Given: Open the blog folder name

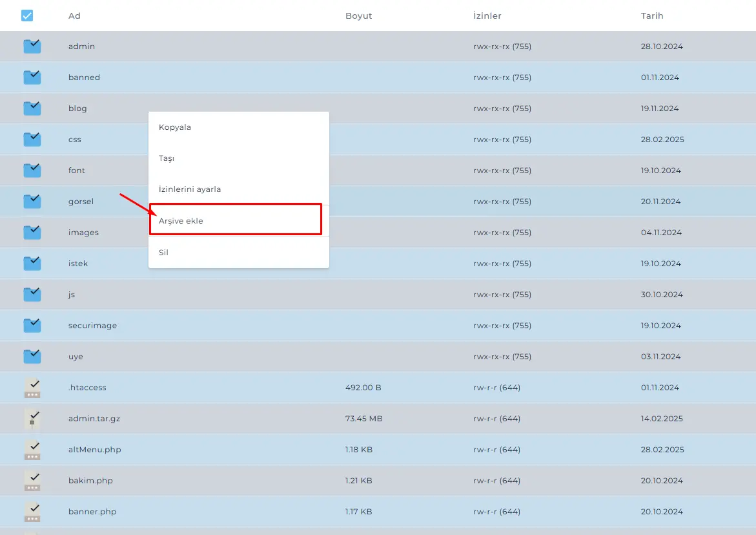Looking at the screenshot, I should [x=77, y=108].
